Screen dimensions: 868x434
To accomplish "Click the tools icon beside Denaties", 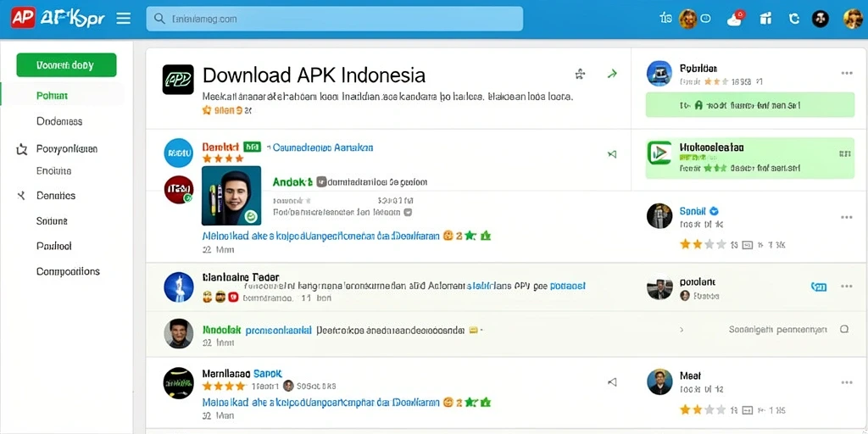I will pos(21,196).
